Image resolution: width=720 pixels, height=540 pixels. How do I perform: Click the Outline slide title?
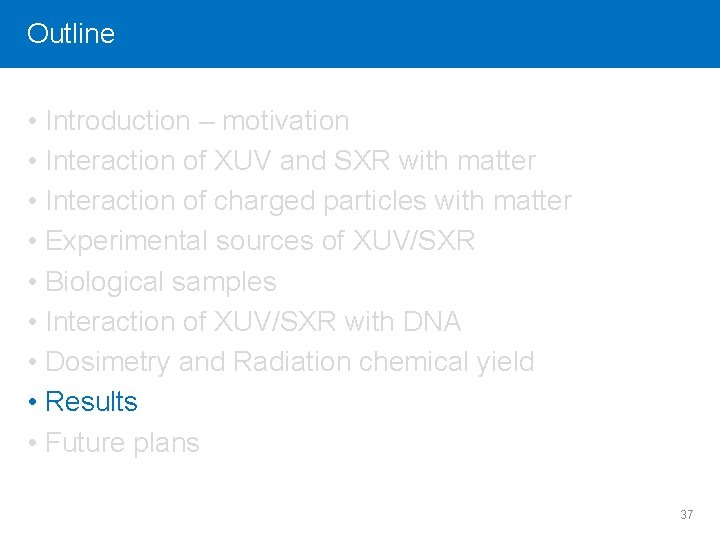(71, 33)
